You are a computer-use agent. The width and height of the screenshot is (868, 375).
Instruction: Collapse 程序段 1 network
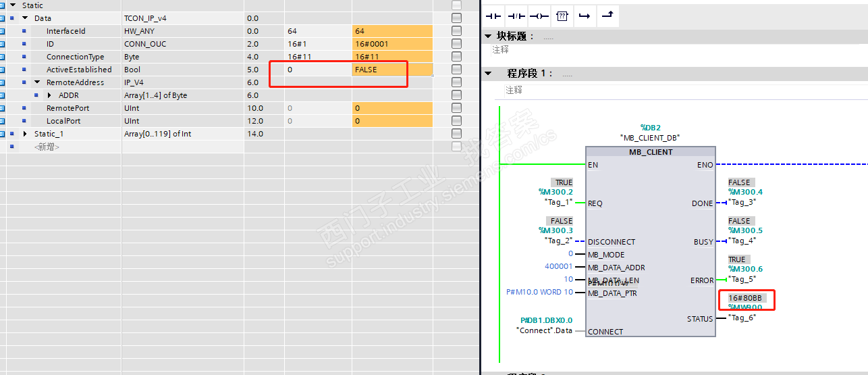click(x=488, y=73)
